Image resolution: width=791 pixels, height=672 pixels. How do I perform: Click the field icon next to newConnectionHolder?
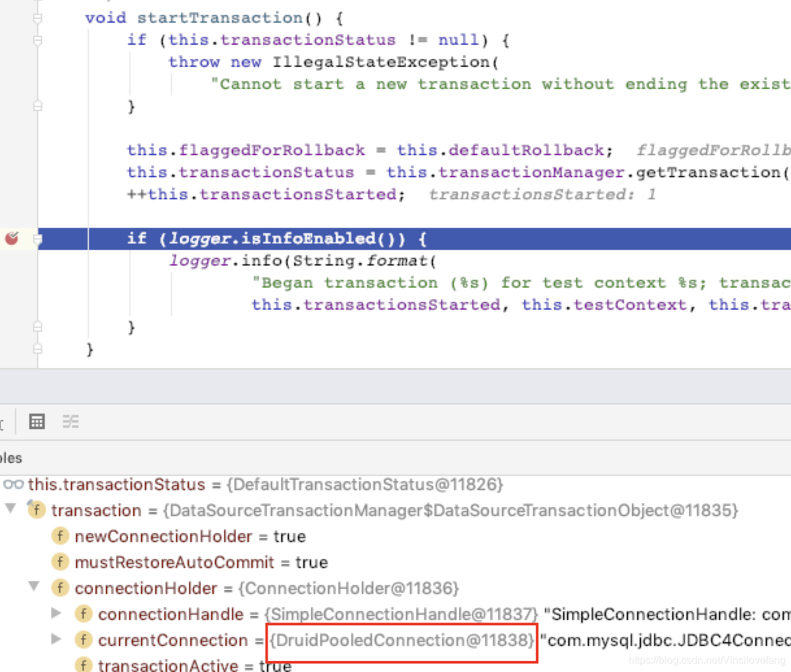(60, 536)
